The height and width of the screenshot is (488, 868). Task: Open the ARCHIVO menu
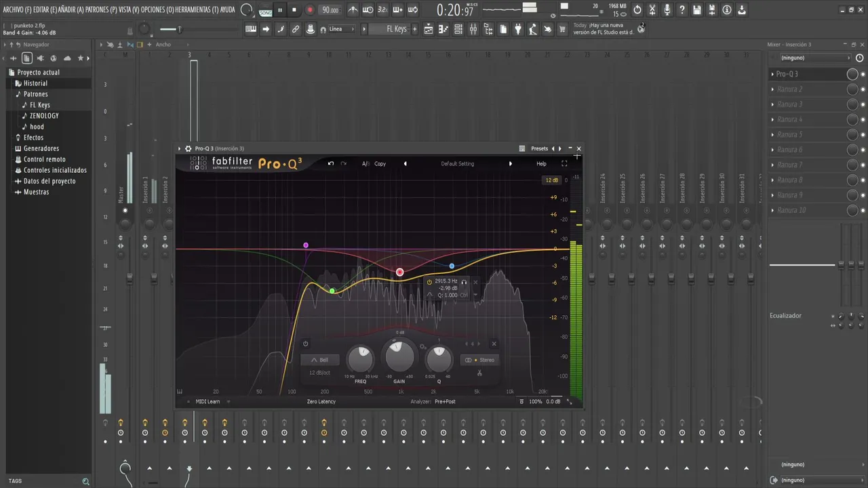[x=17, y=9]
